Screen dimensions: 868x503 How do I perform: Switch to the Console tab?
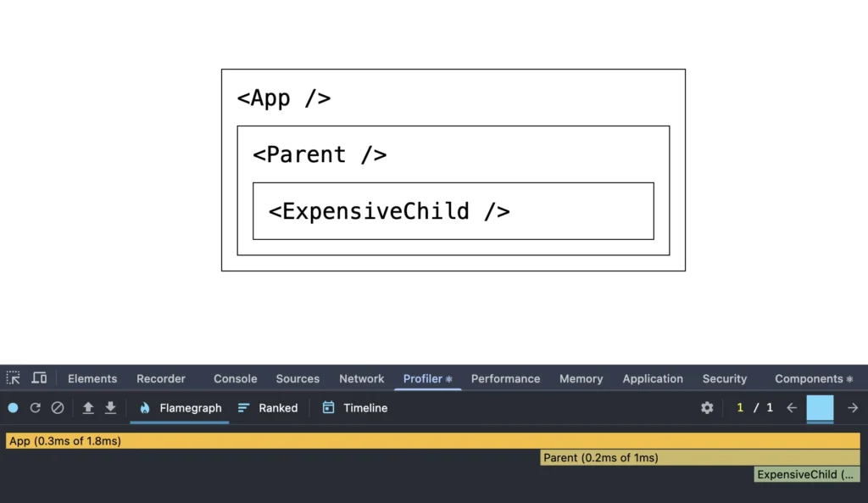point(236,379)
